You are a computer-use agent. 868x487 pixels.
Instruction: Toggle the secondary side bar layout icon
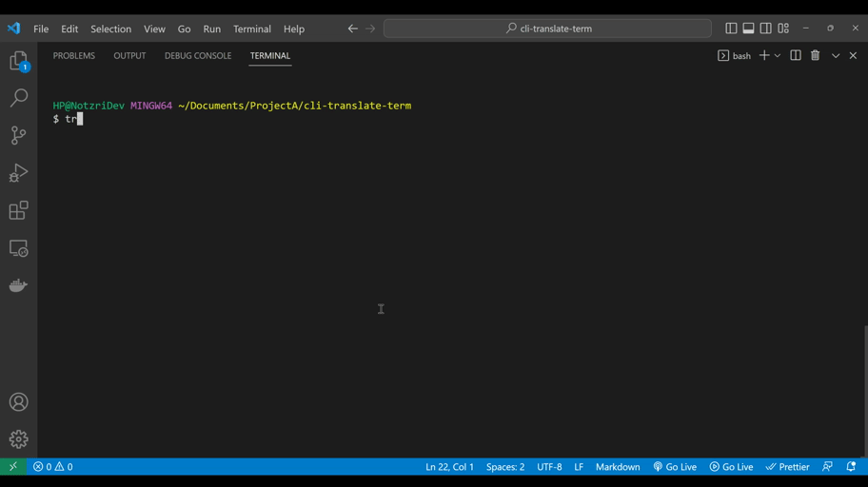click(x=765, y=29)
